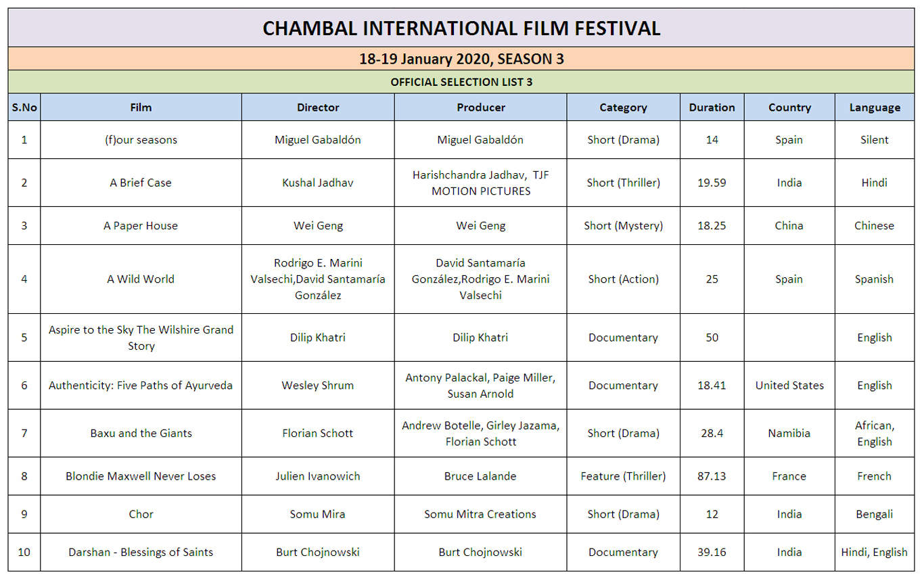Click the 'A Brief Case' film cell
The image size is (924, 581).
[x=141, y=183]
